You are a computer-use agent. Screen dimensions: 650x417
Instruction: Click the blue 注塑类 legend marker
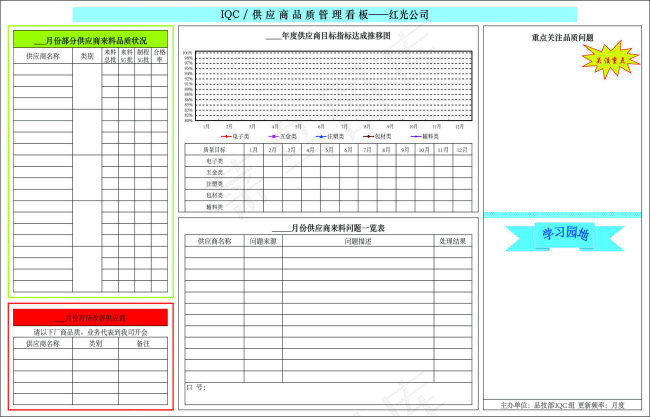click(x=321, y=136)
